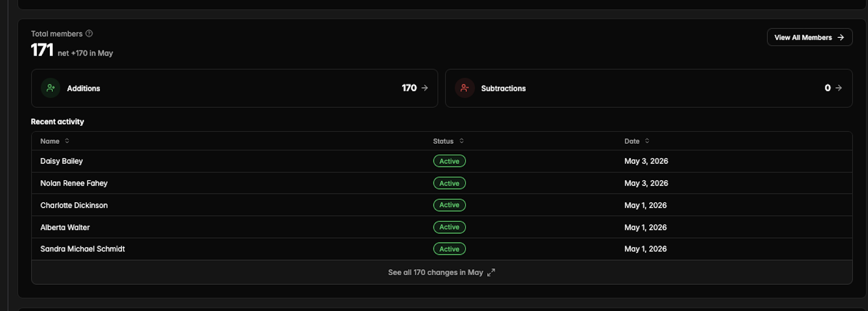Open View All Members button
868x311 pixels.
pyautogui.click(x=809, y=37)
